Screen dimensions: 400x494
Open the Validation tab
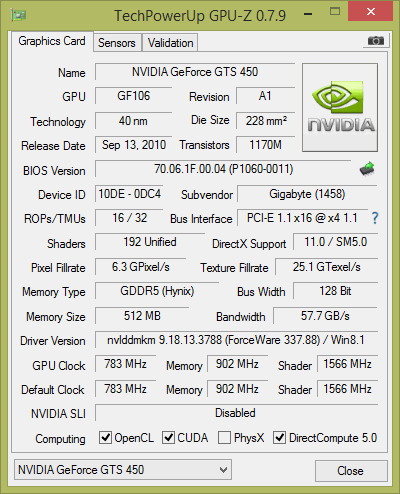(x=170, y=43)
